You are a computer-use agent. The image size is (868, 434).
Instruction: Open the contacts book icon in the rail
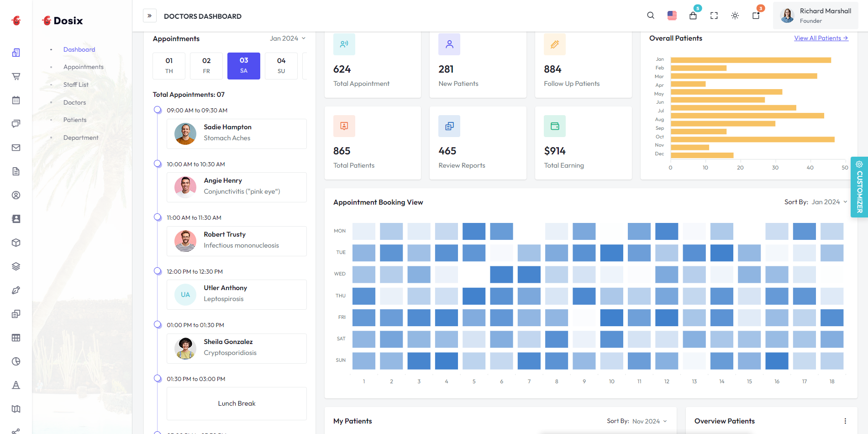point(16,219)
